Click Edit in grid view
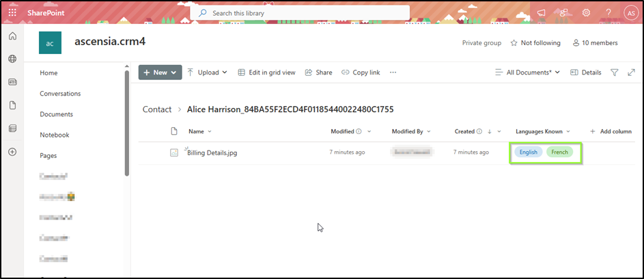644x279 pixels. point(266,72)
